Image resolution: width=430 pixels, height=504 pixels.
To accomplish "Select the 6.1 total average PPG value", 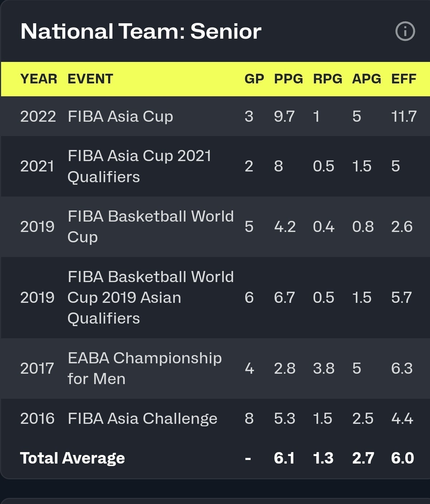I will 284,458.
